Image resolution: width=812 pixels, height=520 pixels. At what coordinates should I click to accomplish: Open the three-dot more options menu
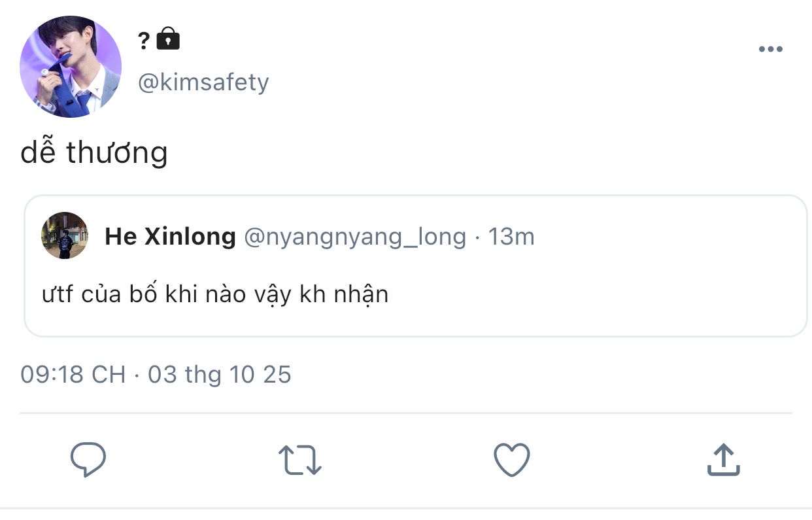click(770, 50)
